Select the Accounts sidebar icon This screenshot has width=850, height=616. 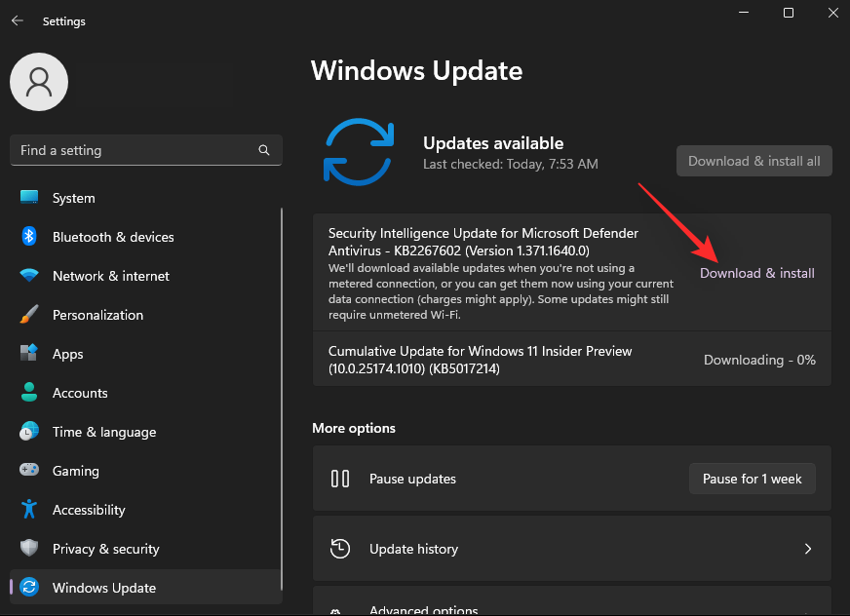click(x=27, y=393)
